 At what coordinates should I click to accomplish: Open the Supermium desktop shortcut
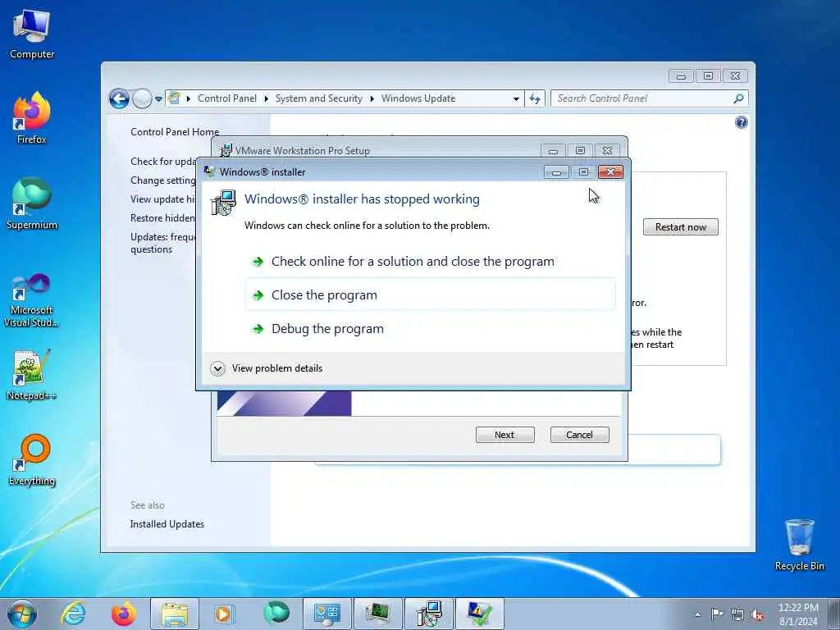tap(32, 203)
